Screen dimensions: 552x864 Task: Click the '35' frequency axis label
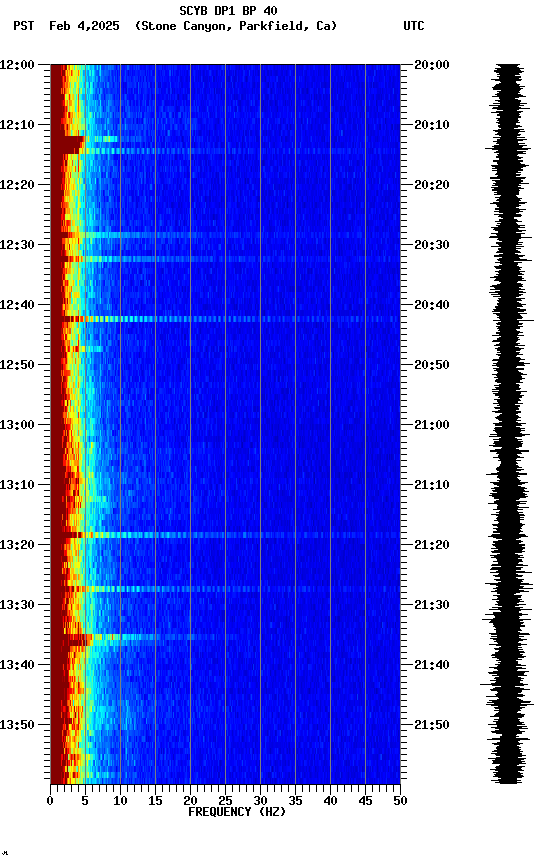point(295,801)
